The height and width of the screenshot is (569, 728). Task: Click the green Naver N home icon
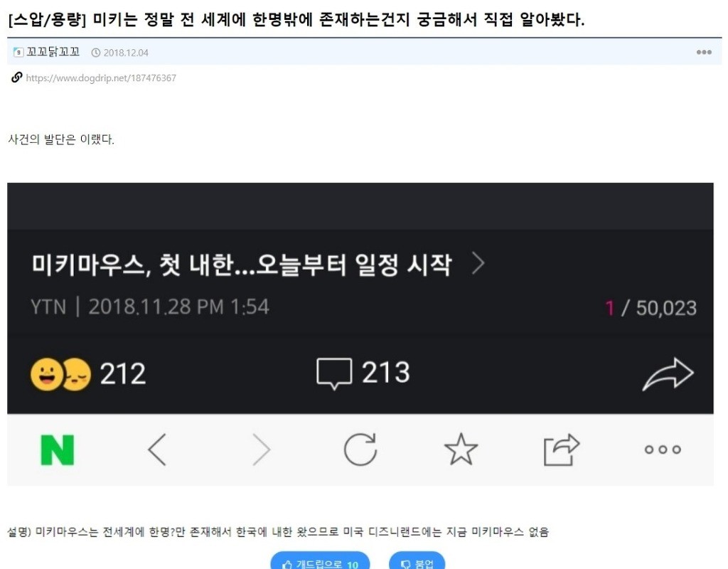[58, 450]
